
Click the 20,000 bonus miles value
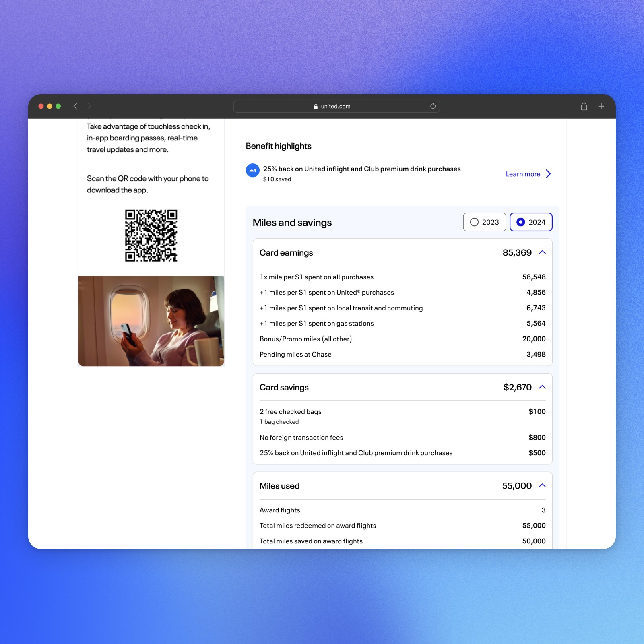(x=534, y=339)
